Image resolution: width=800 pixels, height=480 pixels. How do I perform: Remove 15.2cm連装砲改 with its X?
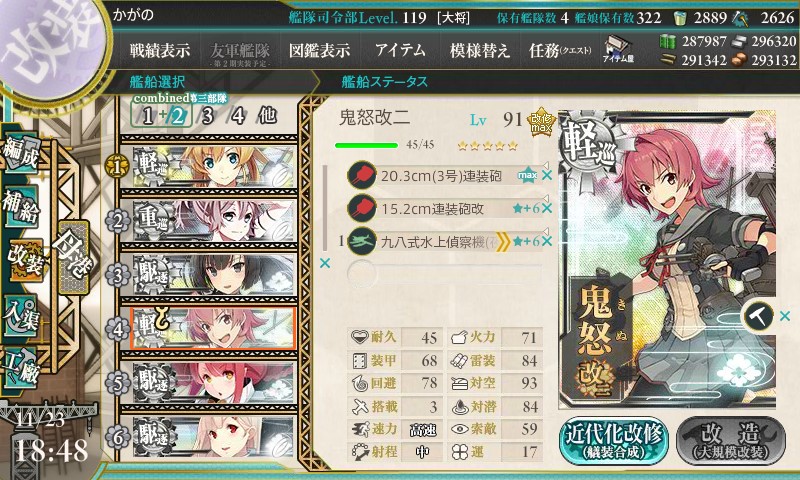pyautogui.click(x=547, y=209)
